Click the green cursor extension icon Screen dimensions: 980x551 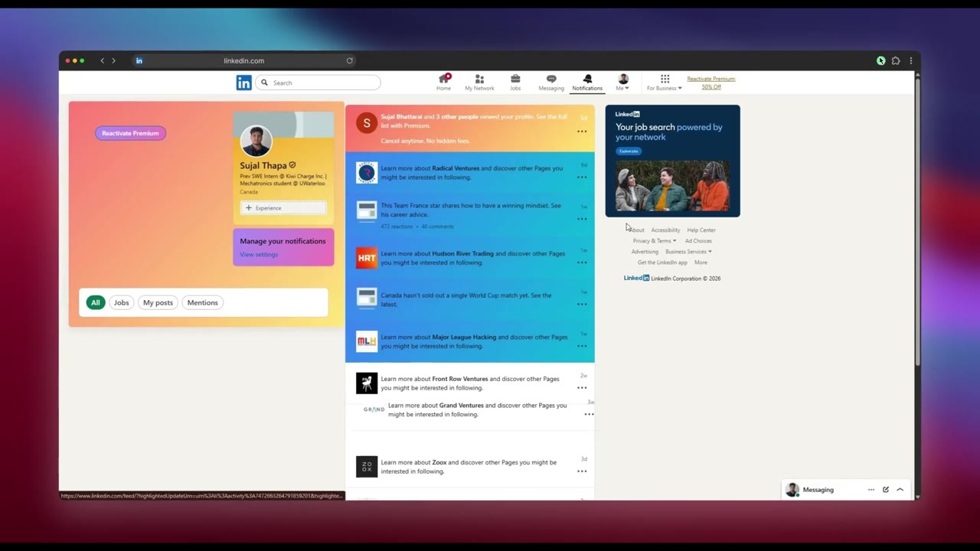pos(880,60)
